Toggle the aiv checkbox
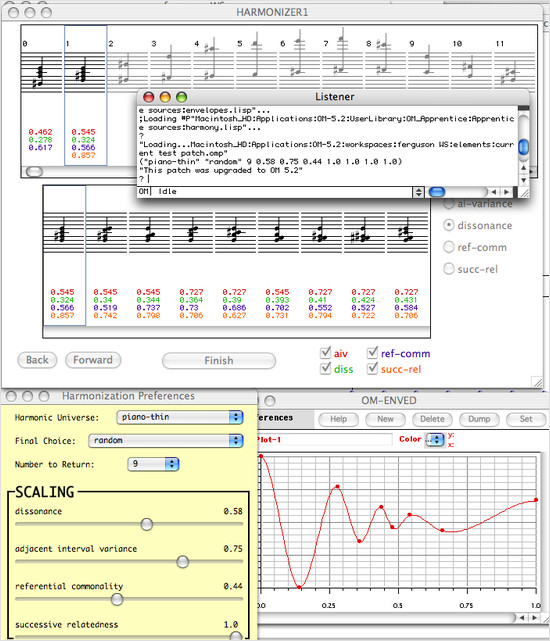 point(326,353)
